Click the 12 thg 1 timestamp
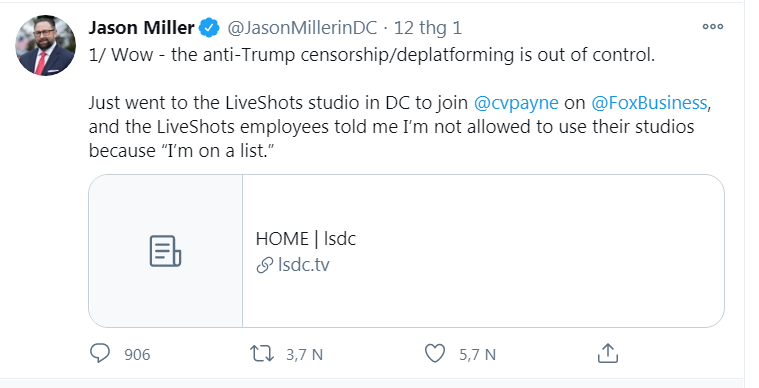759x388 pixels. [428, 28]
